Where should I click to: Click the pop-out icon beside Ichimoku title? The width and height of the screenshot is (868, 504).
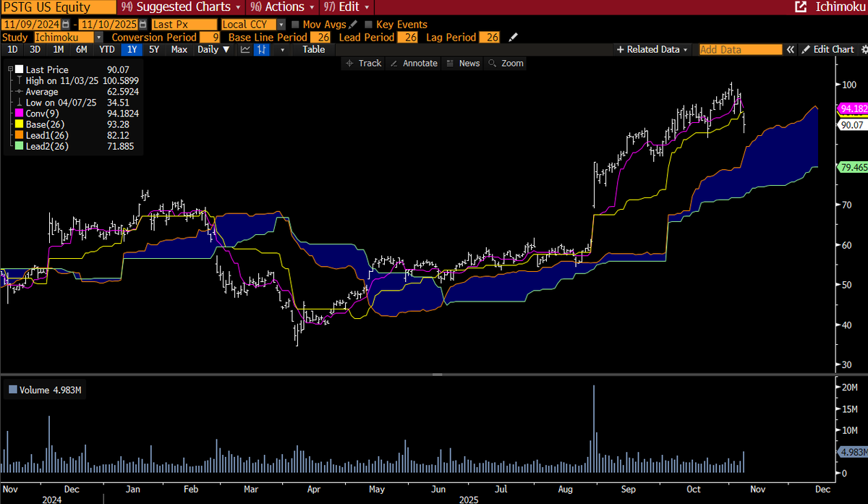(x=801, y=7)
